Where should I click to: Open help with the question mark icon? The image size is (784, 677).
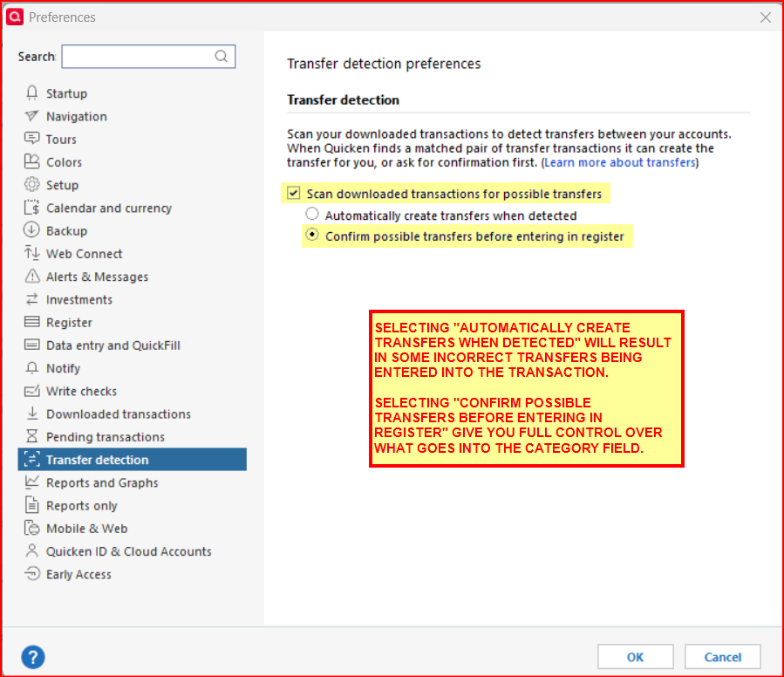pos(33,657)
